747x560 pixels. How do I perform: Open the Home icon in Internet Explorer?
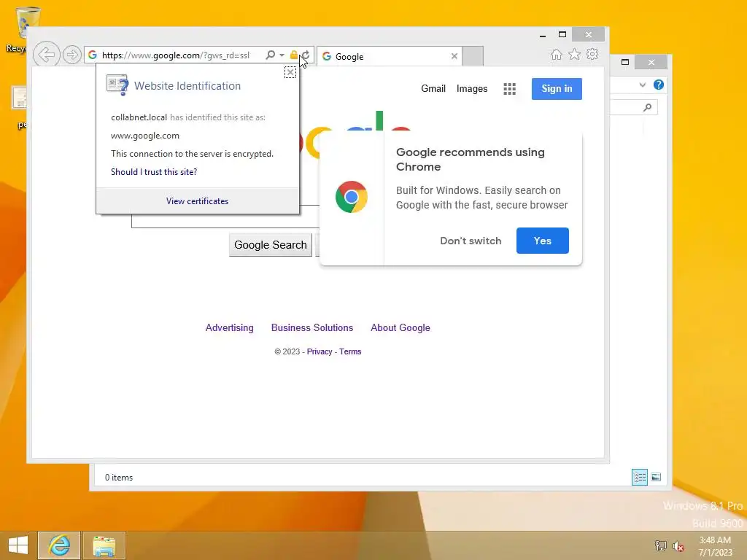(556, 54)
